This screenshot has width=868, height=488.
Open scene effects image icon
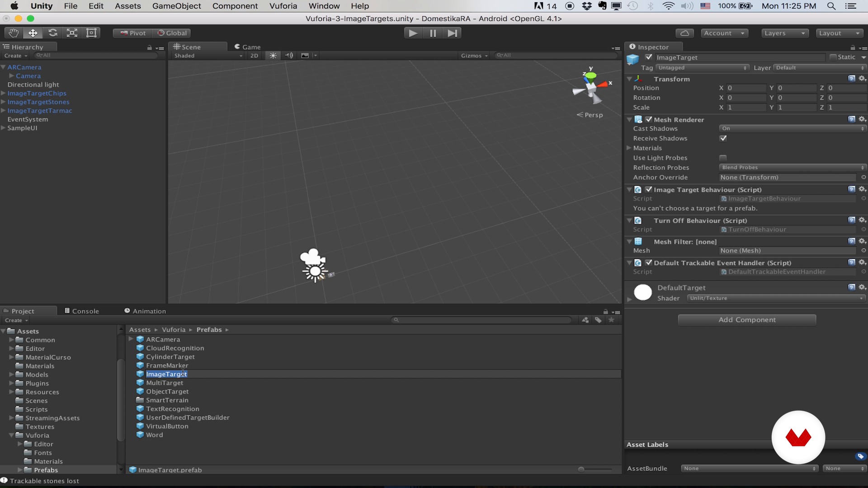pos(305,56)
